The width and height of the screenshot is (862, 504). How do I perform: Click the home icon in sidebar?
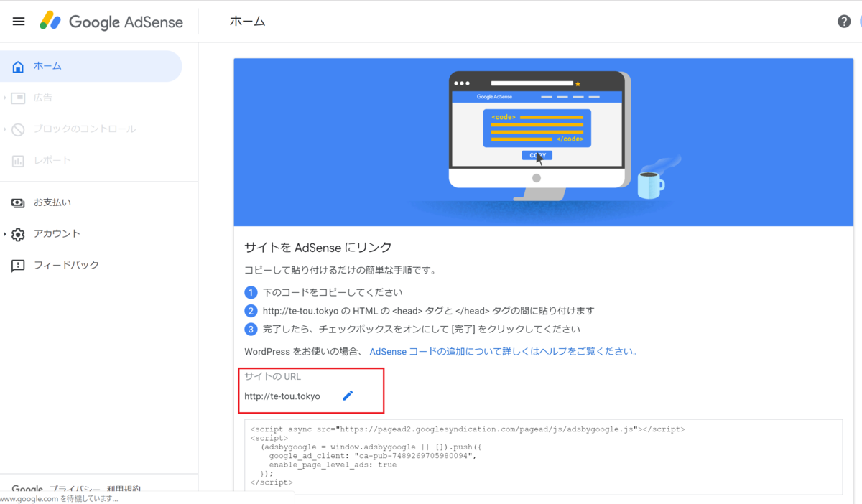tap(18, 66)
